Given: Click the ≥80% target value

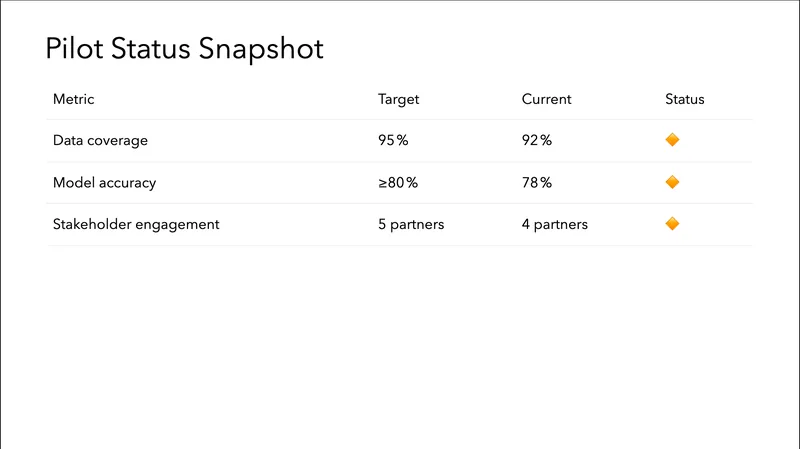Looking at the screenshot, I should (397, 183).
